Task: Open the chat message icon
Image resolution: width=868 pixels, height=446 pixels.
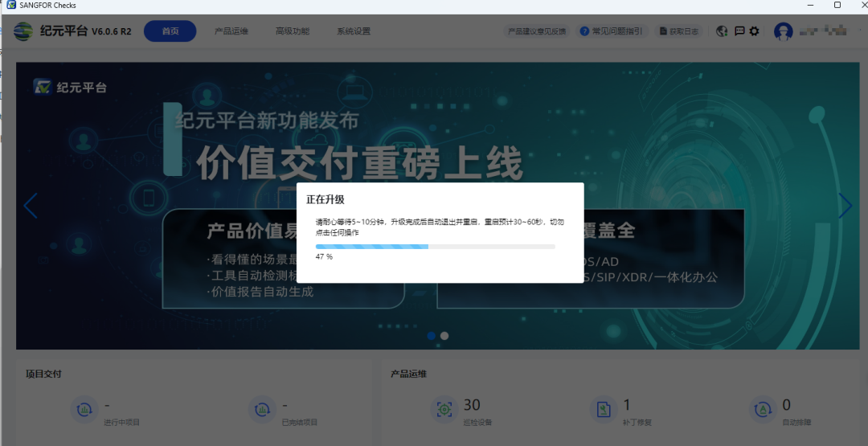Action: pos(739,31)
